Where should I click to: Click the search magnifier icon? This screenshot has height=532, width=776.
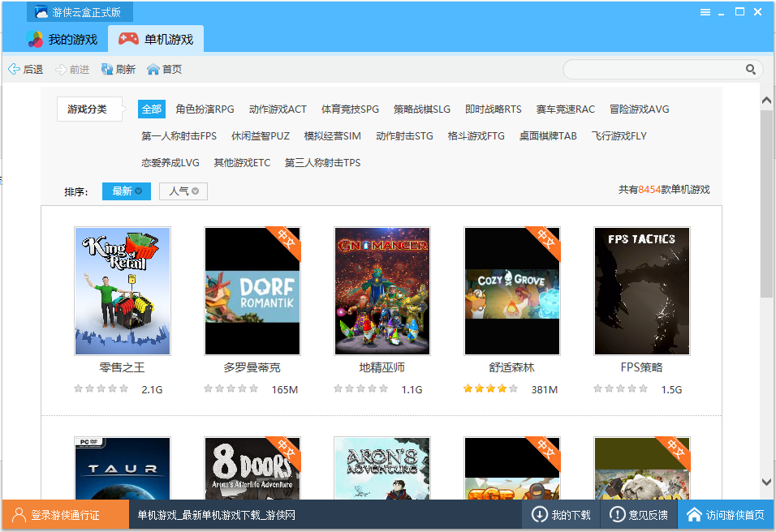click(x=751, y=69)
